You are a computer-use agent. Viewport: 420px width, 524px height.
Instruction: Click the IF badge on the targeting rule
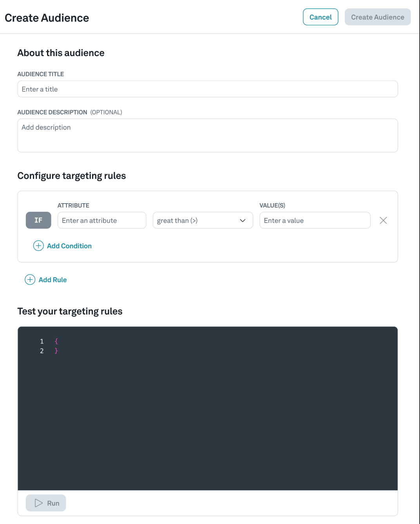[x=38, y=220]
